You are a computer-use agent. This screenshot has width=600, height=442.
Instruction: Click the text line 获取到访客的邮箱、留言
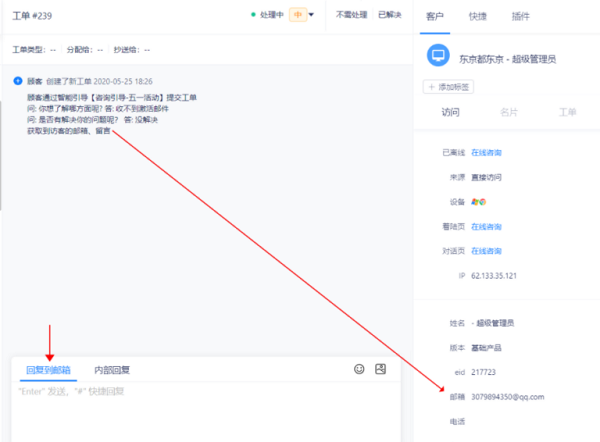click(x=68, y=131)
